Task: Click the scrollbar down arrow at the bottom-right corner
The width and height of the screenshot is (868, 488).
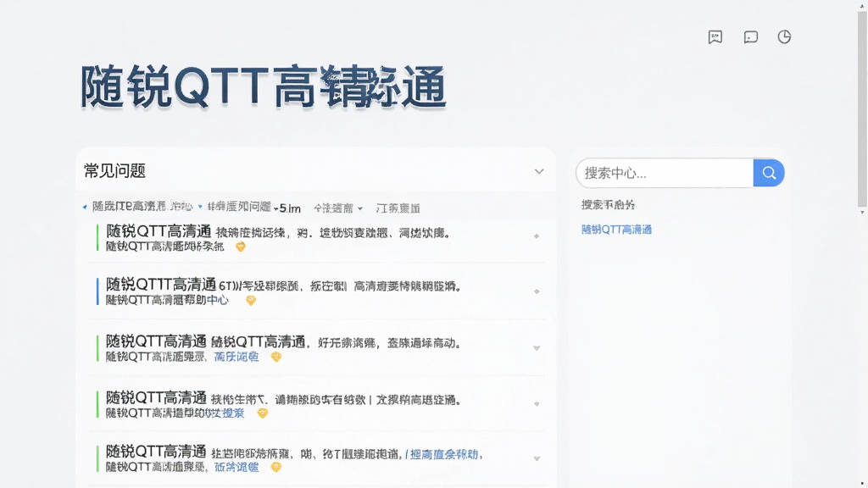Action: (862, 484)
